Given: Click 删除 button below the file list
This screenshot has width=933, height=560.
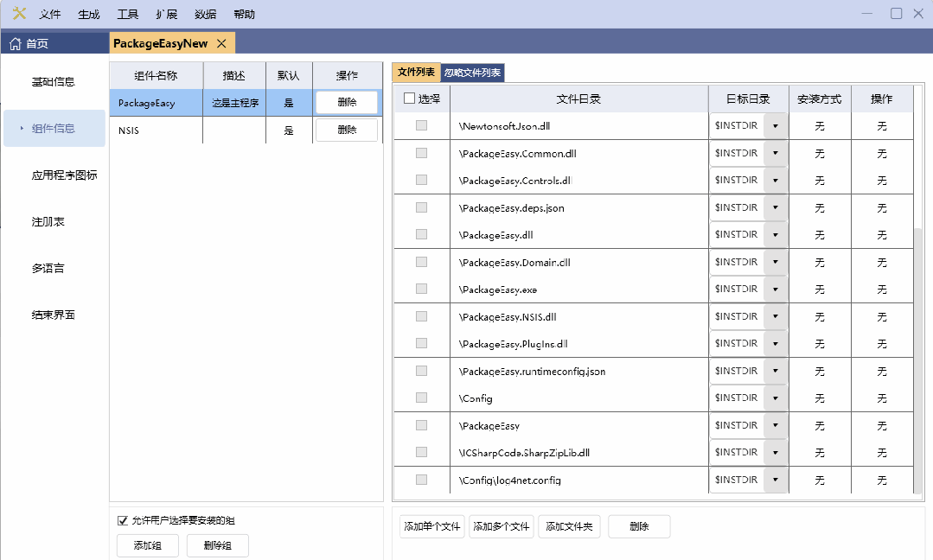Looking at the screenshot, I should point(639,526).
